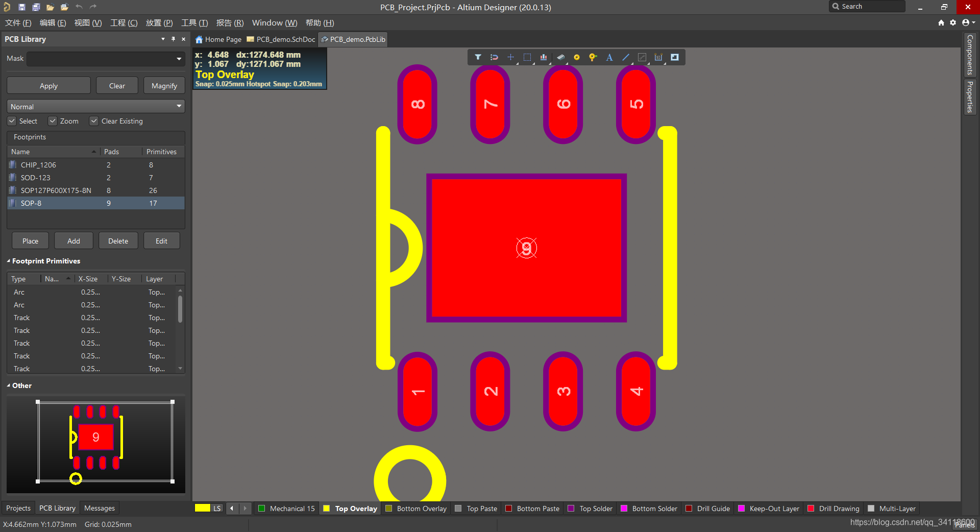Click the greyed routing tool icon
The image size is (980, 532).
(642, 57)
